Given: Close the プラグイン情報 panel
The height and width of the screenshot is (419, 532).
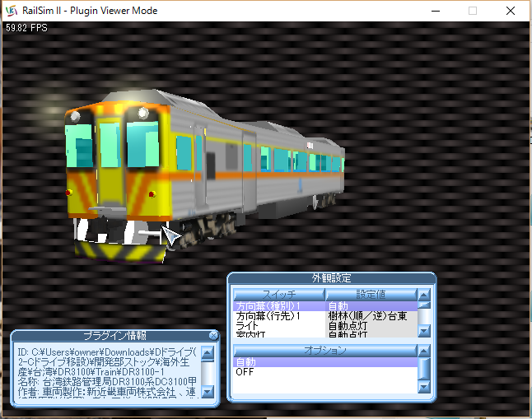Looking at the screenshot, I should click(x=213, y=336).
